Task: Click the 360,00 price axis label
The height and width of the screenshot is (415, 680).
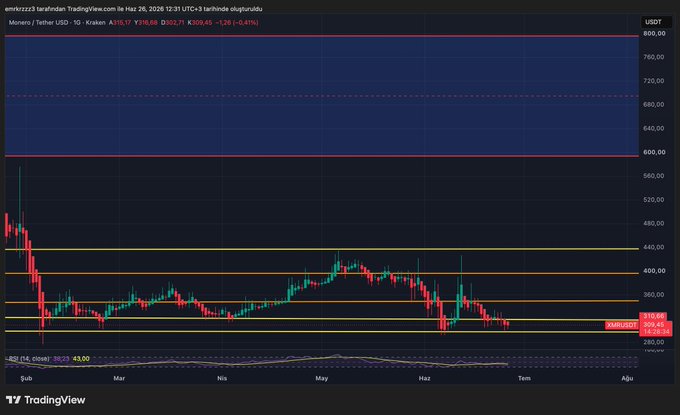Action: (654, 294)
